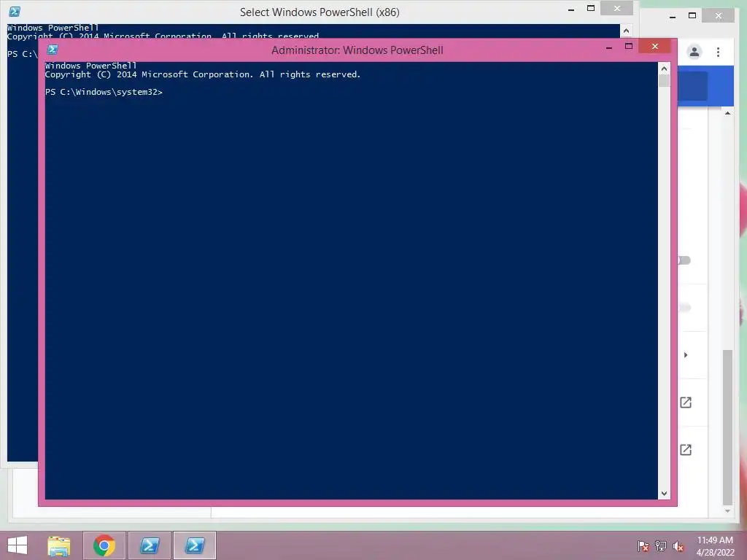Expand the right-pointing arrow row in Chrome
747x560 pixels.
686,355
